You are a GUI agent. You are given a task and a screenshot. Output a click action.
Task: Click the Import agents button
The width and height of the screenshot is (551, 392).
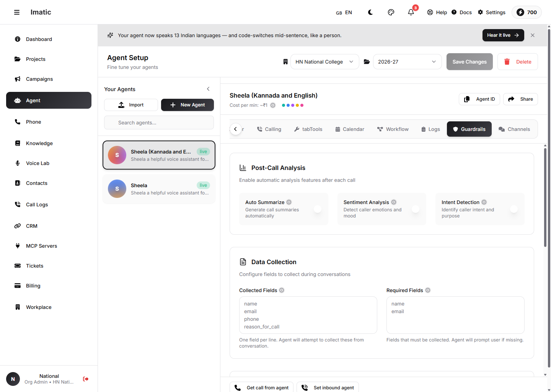point(131,105)
